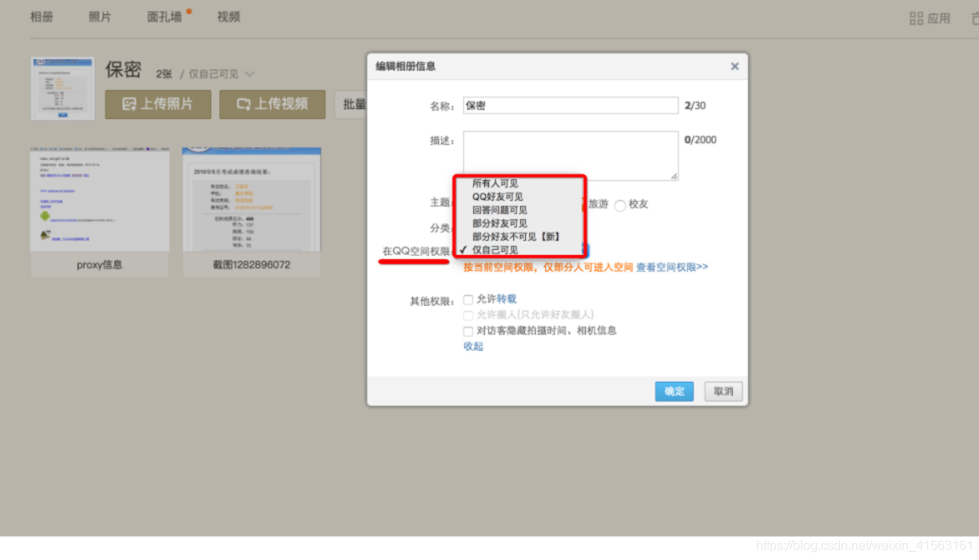Viewport: 979px width, 560px height.
Task: Open the 转载 link
Action: click(x=507, y=299)
